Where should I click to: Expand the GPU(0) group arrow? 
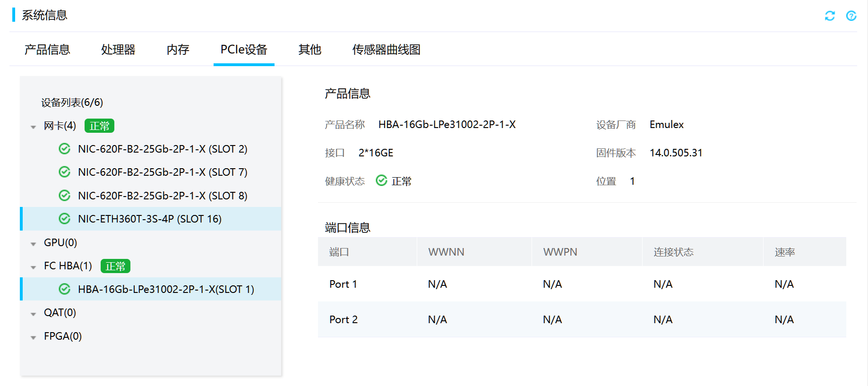point(33,244)
